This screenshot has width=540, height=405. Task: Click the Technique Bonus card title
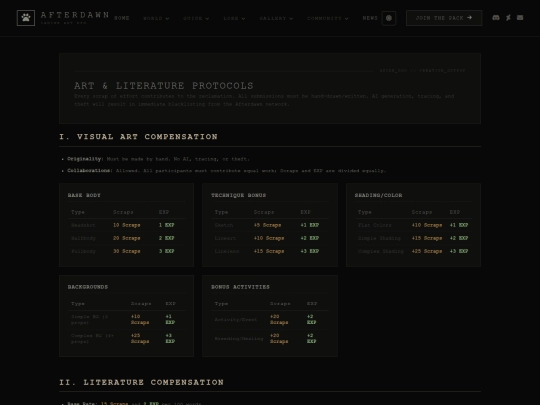click(238, 195)
